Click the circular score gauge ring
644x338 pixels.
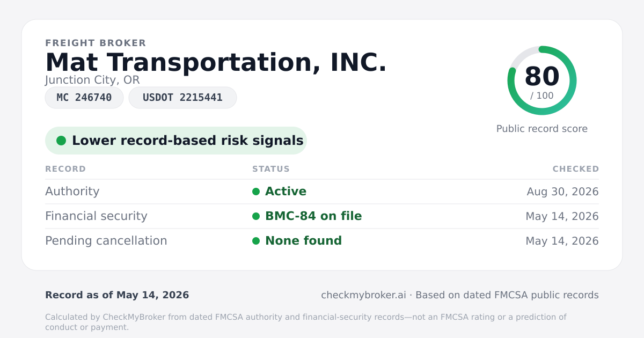(542, 80)
